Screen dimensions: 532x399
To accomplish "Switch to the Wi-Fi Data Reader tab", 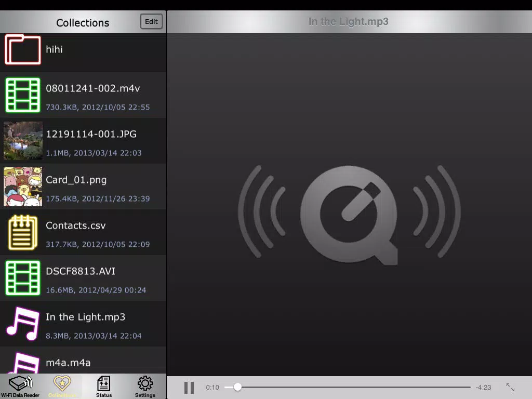I will pyautogui.click(x=20, y=387).
